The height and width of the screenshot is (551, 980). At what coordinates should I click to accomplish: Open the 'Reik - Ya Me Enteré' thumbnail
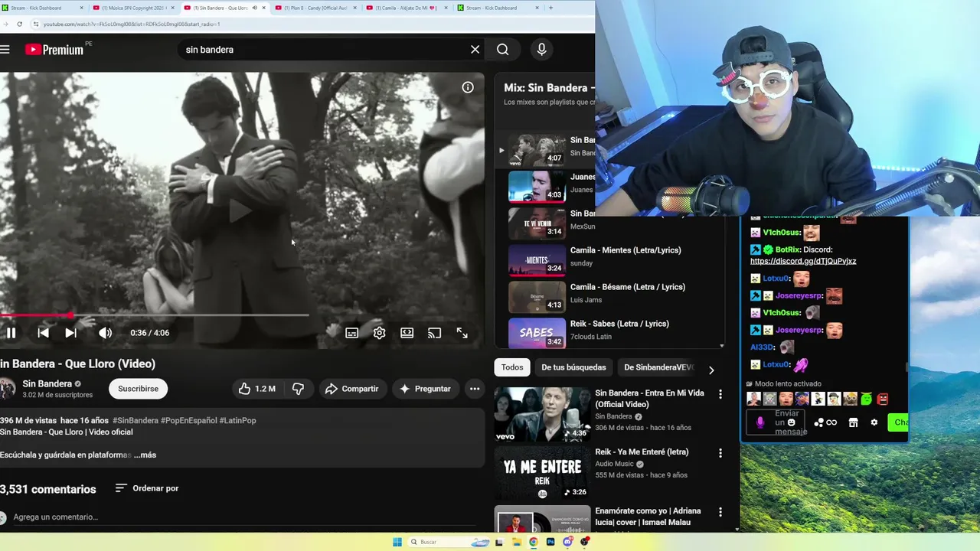(543, 473)
